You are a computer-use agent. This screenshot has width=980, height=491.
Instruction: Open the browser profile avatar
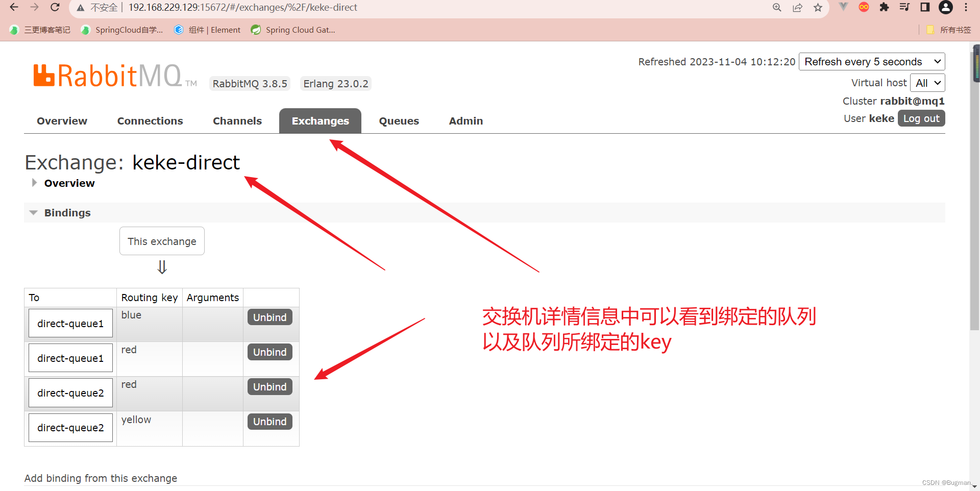click(x=946, y=7)
